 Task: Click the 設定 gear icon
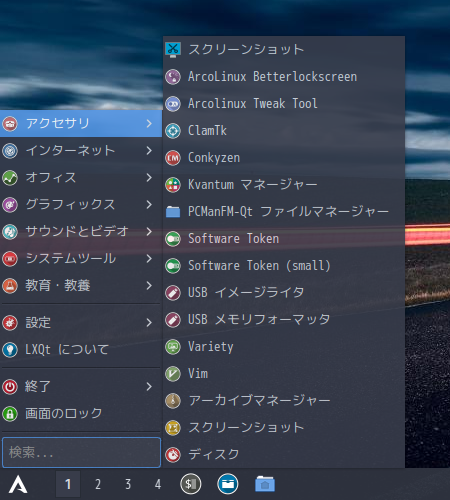coord(10,323)
